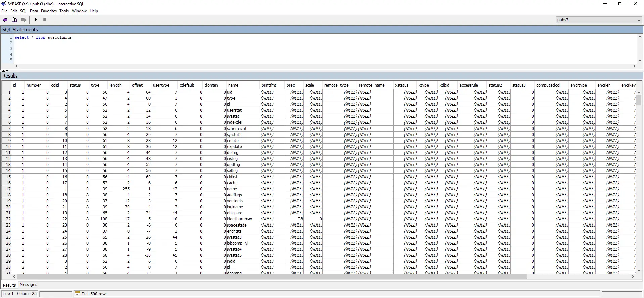Switch to the Results tab
This screenshot has height=298, width=644.
coord(9,285)
